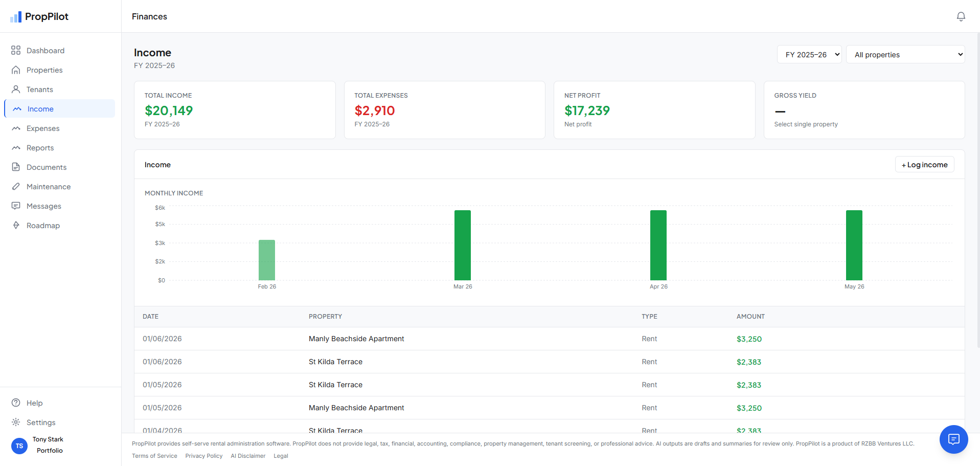
Task: Open Documents from the sidebar
Action: point(60,167)
